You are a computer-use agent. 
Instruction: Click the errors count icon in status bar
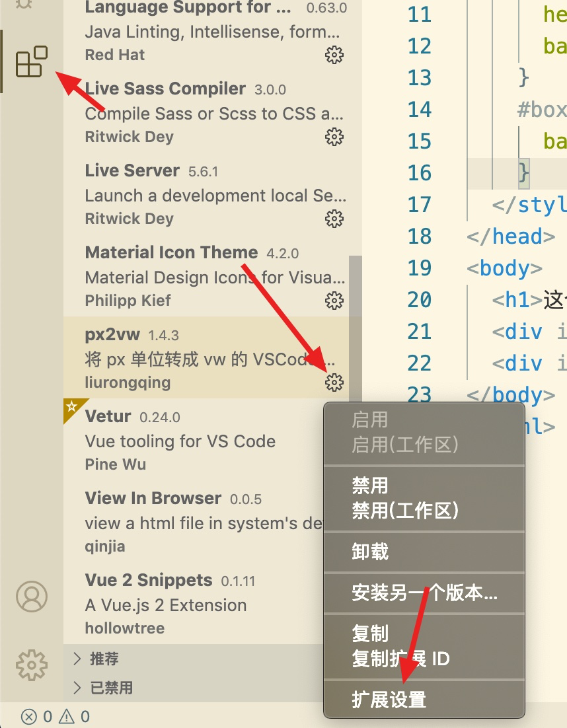29,716
